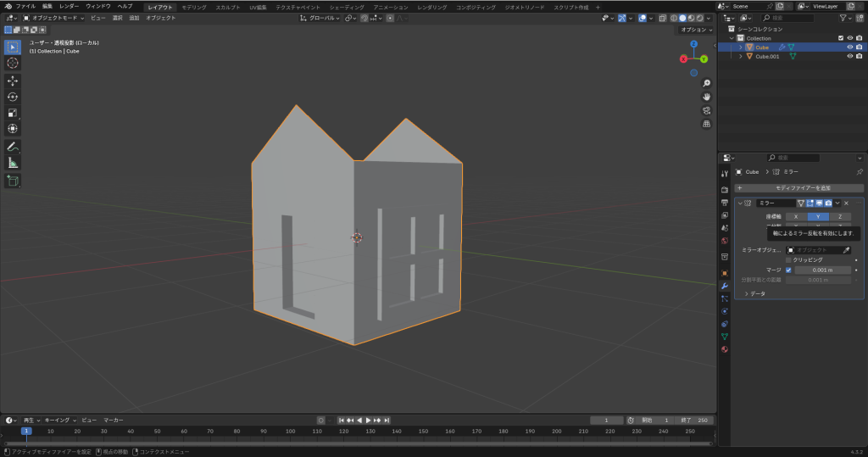Expand the Cube.001 item in outliner
This screenshot has height=457, width=868.
coord(740,57)
